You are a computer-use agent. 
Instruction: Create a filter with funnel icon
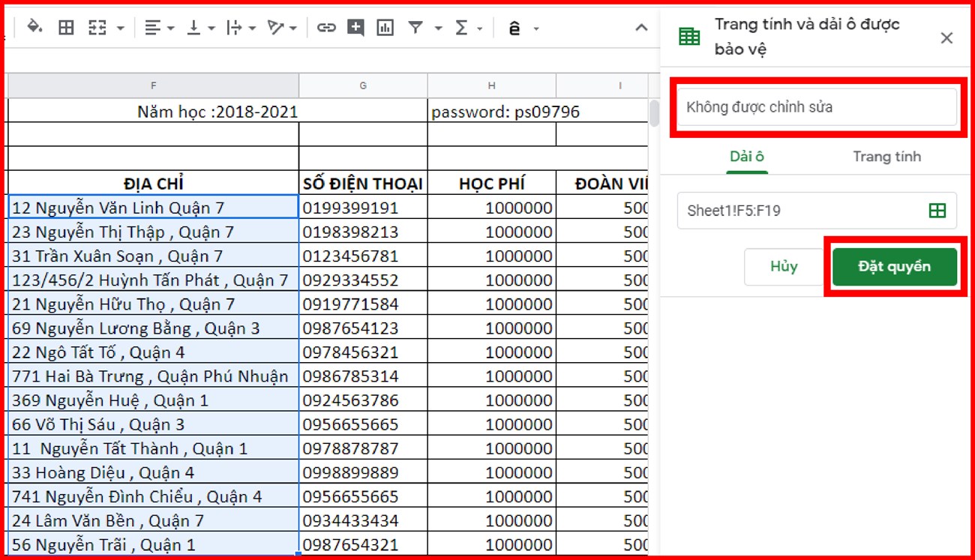point(415,28)
